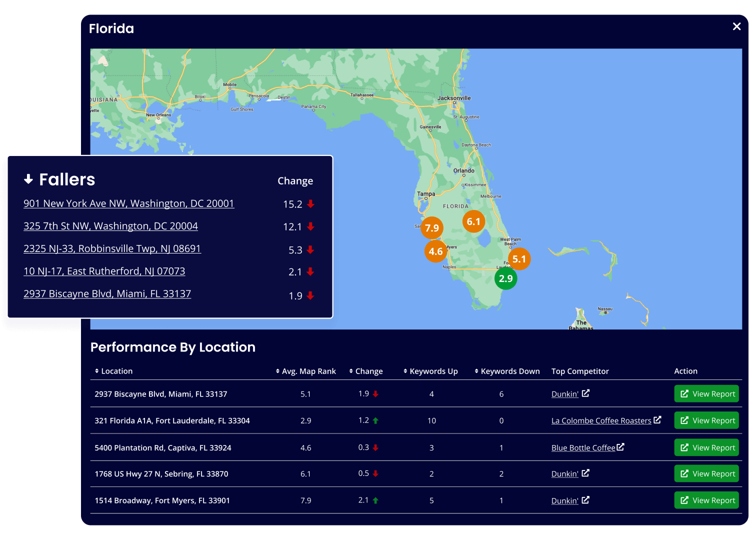View Report for 2937 Biscayne Blvd Miami
The height and width of the screenshot is (540, 756).
(x=706, y=394)
